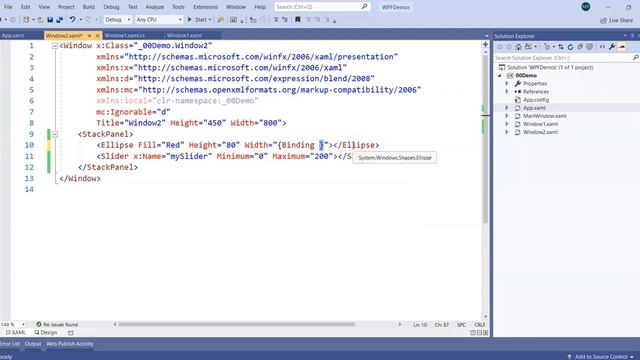
Task: Click the View Code icon in Solution Explorer
Action: point(602,47)
